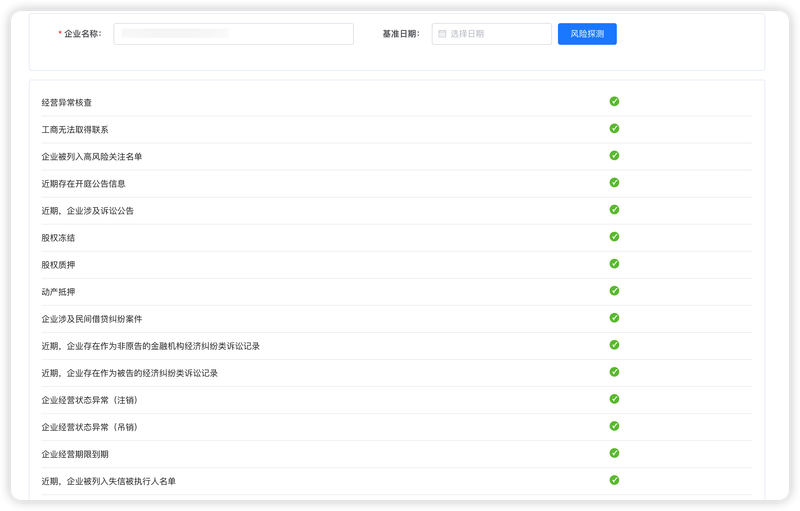800x511 pixels.
Task: Select the 股权质押 row text
Action: click(58, 265)
